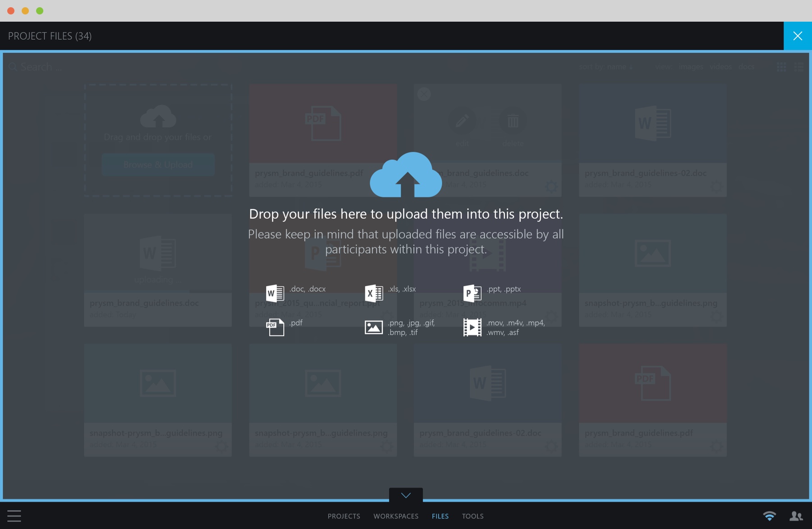Click the sort direction arrow next to name
This screenshot has width=812, height=529.
tap(630, 67)
